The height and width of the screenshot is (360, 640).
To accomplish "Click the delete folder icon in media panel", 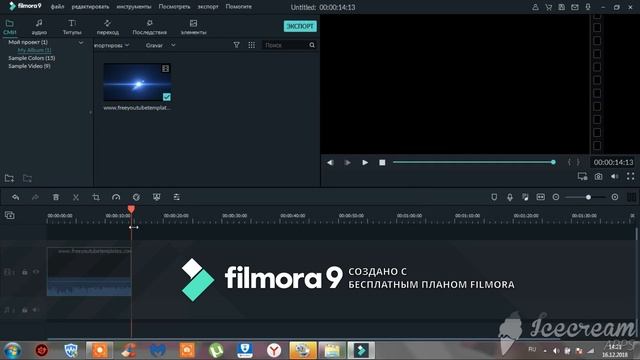I will pyautogui.click(x=27, y=178).
